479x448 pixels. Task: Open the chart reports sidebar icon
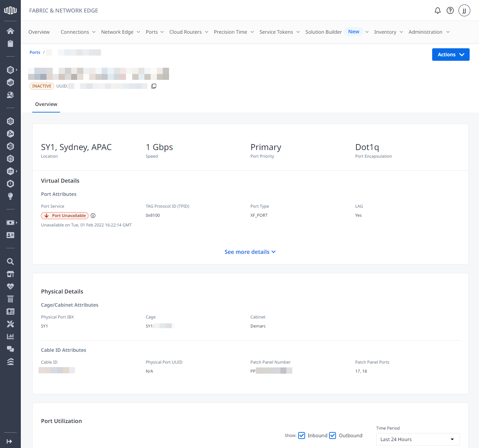pos(10,337)
